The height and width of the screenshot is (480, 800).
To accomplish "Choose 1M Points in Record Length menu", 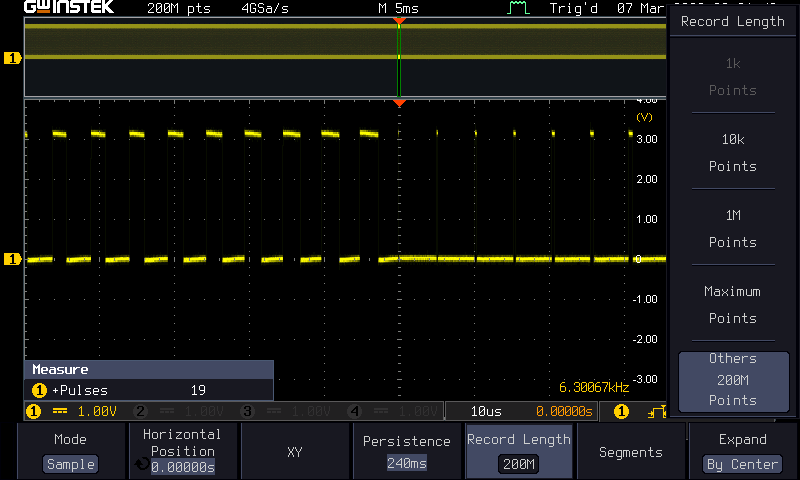I will coord(732,228).
